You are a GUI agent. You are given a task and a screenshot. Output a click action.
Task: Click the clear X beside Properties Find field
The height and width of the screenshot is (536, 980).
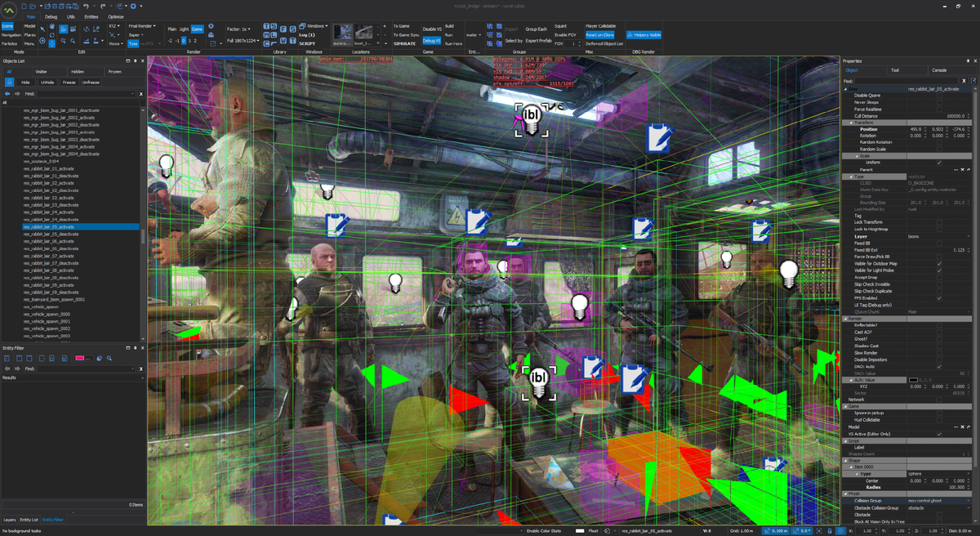pos(964,81)
